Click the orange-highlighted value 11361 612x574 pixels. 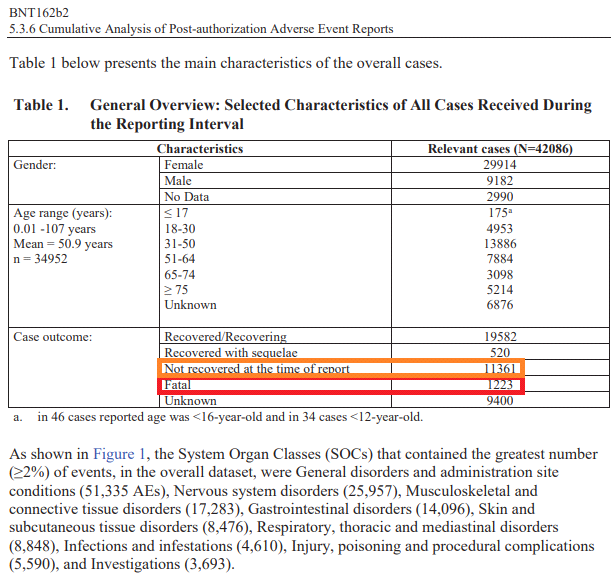(500, 369)
